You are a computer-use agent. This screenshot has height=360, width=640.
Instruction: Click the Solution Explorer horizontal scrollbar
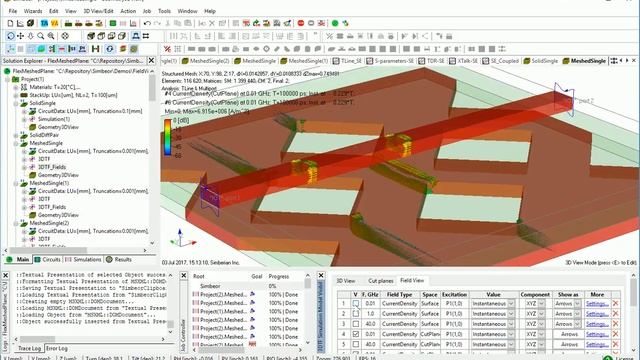[76, 250]
